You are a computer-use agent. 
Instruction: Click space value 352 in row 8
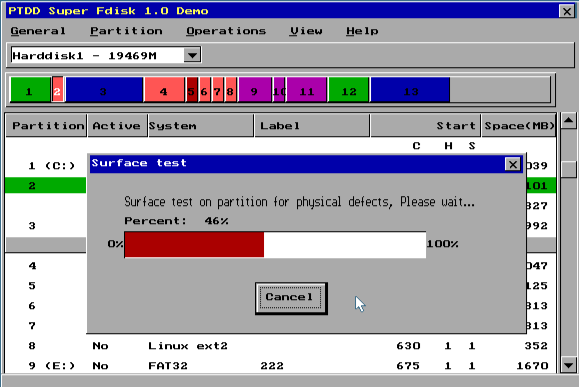536,346
